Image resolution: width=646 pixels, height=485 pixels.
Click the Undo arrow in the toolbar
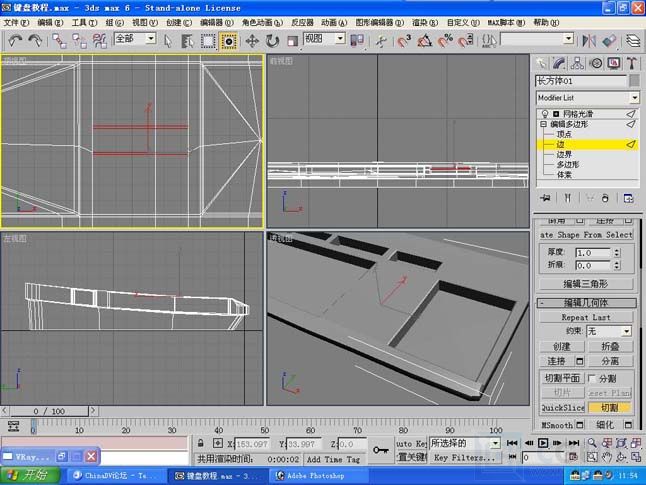(15, 40)
